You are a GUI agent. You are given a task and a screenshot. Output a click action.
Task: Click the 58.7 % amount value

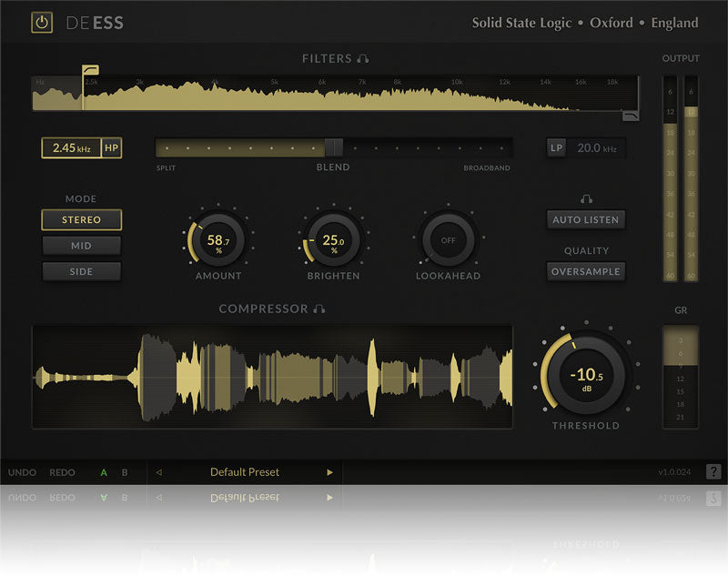(x=218, y=242)
